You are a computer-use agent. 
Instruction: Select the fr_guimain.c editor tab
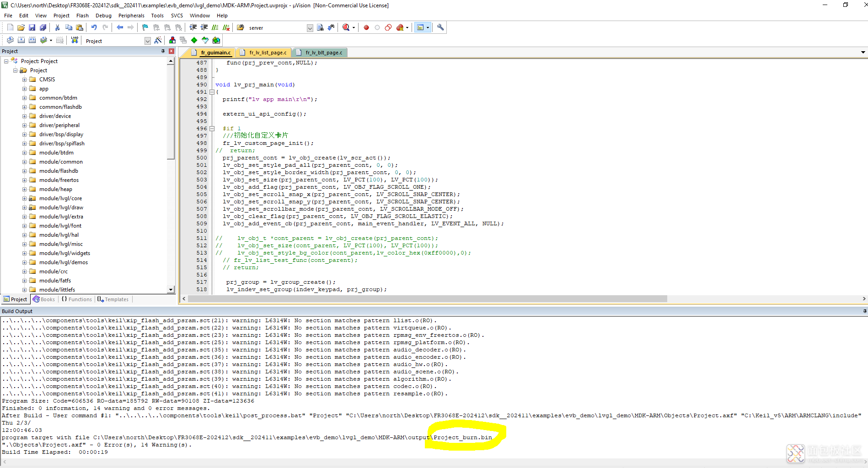(x=212, y=53)
